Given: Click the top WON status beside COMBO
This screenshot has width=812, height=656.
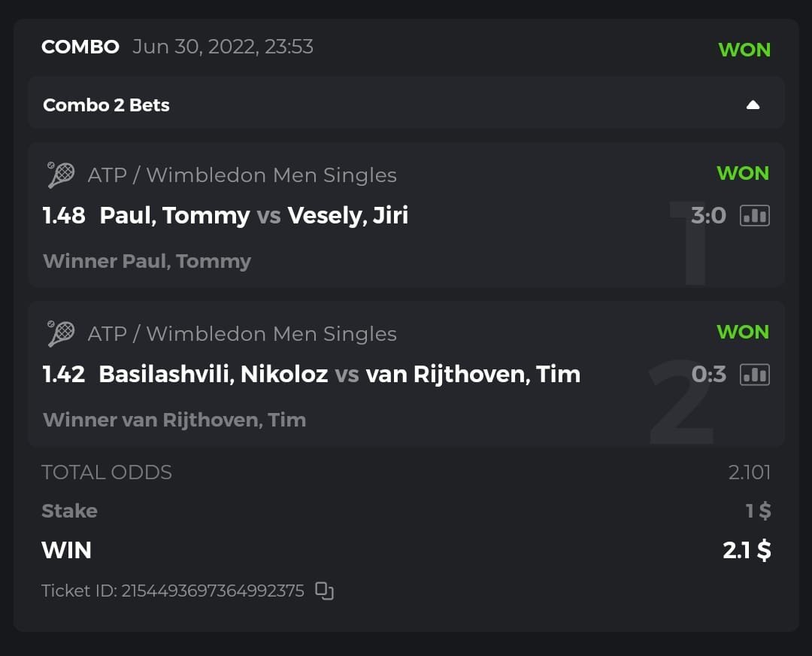Looking at the screenshot, I should point(744,50).
